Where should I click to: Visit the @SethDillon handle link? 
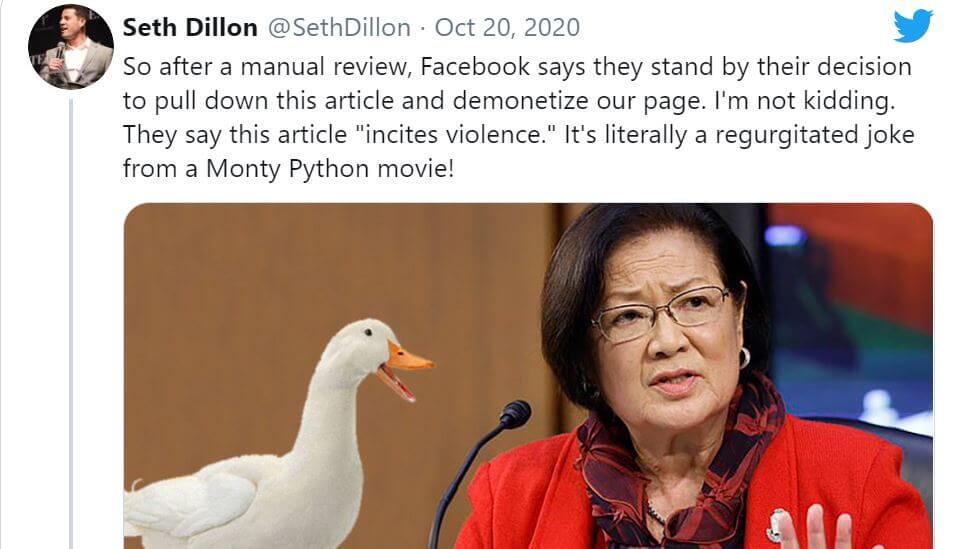[x=339, y=27]
